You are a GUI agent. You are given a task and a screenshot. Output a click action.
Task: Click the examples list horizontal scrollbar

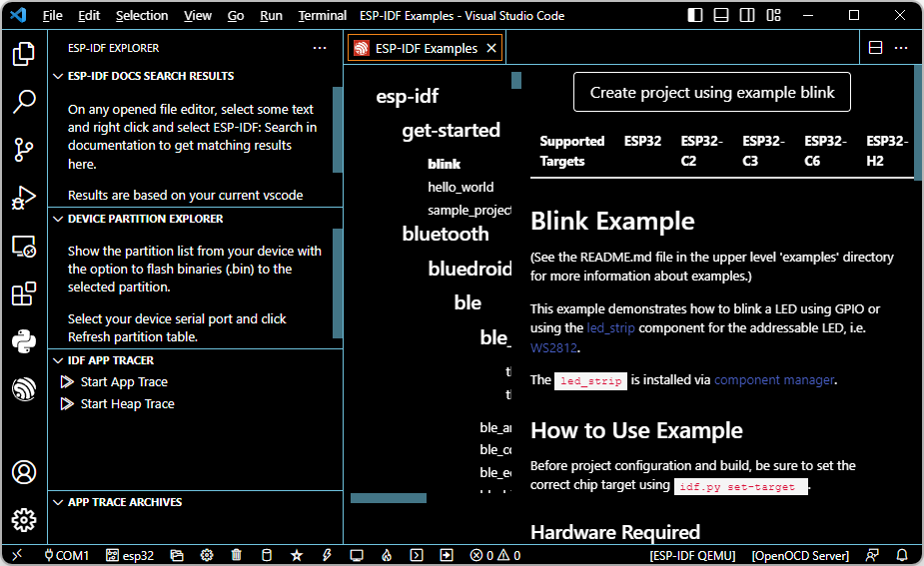[389, 498]
